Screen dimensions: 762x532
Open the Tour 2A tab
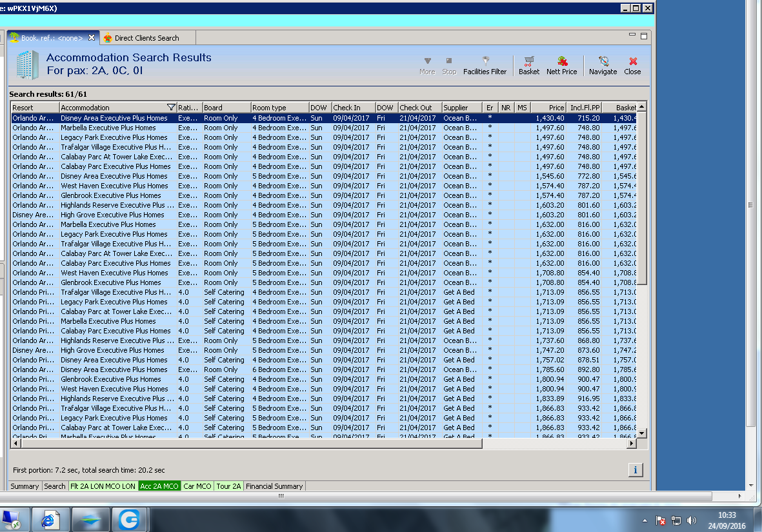(x=228, y=486)
